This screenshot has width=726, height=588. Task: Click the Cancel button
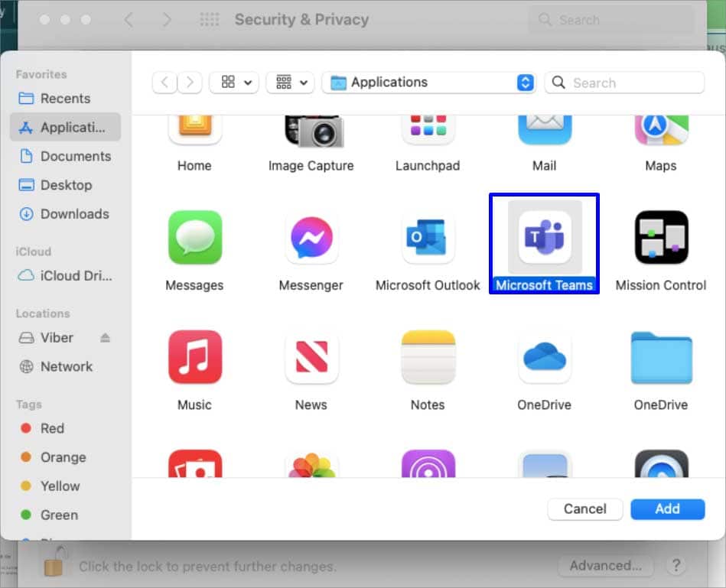584,509
